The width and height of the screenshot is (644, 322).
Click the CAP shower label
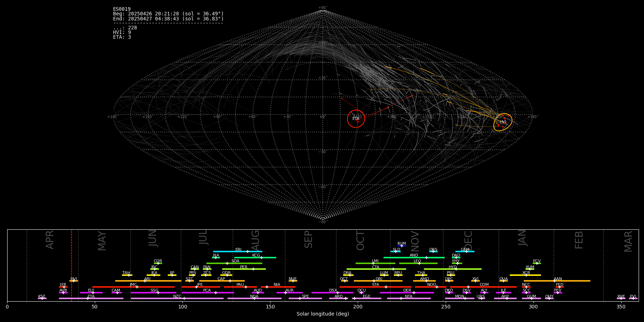221,279
